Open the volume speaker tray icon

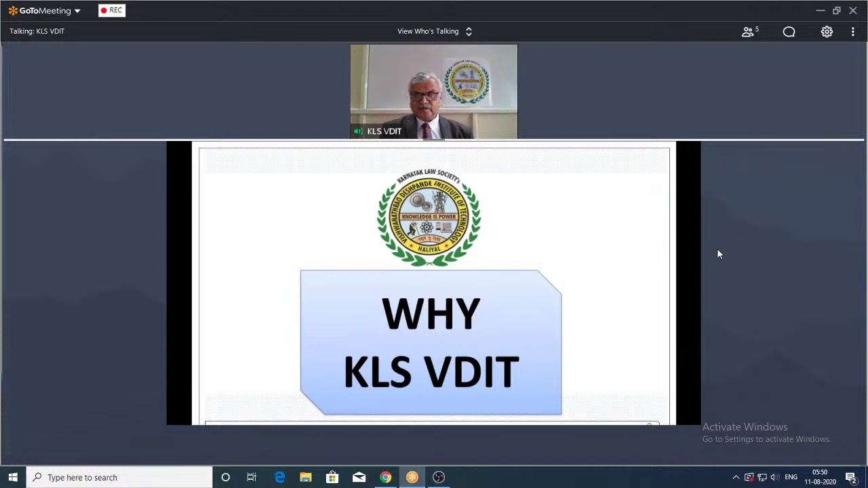(x=774, y=477)
